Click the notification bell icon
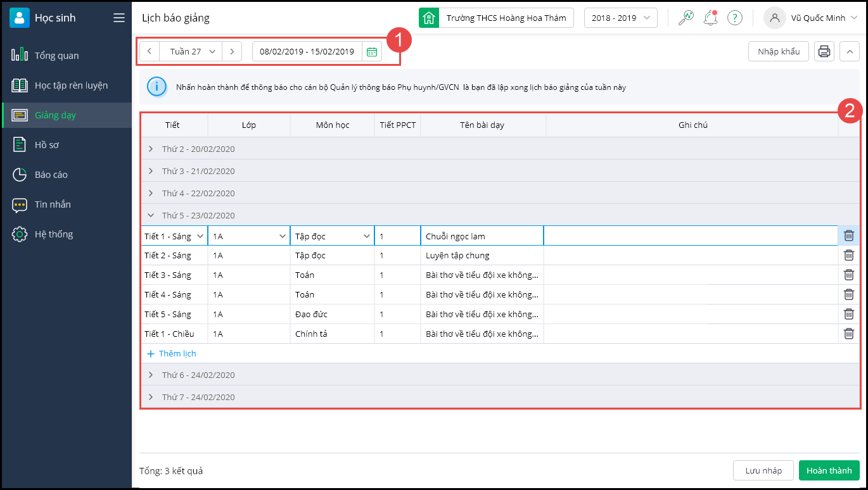The width and height of the screenshot is (868, 490). click(710, 18)
